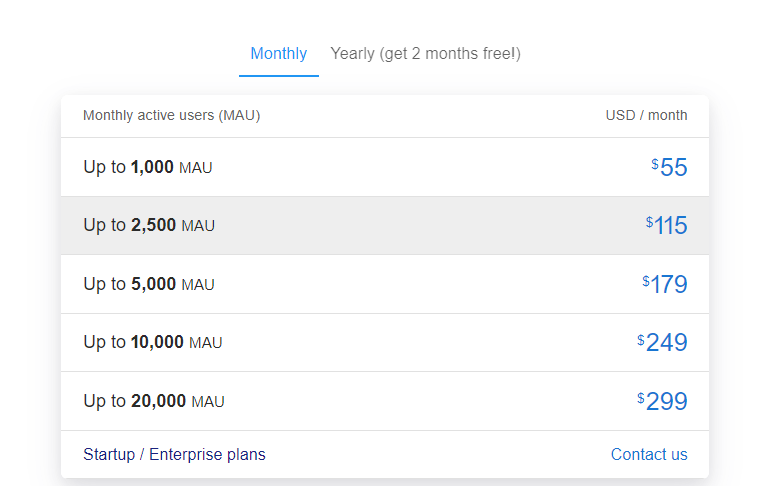Click the "(get 2 months free!)" promo text
The image size is (774, 486).
click(x=450, y=54)
